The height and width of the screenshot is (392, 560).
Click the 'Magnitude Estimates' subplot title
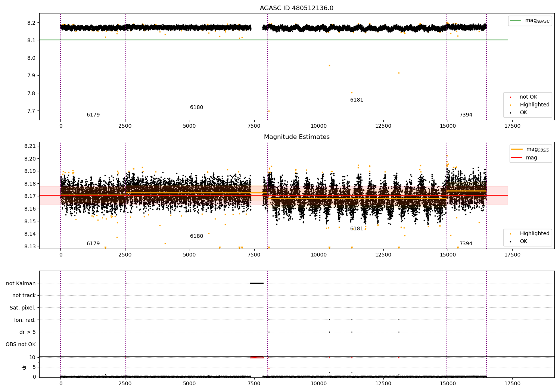[296, 137]
